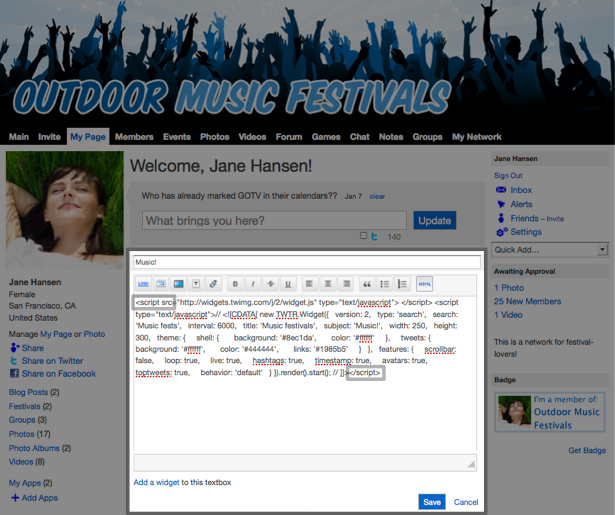Viewport: 615px width, 515px height.
Task: Open the Notes tab
Action: coord(391,137)
